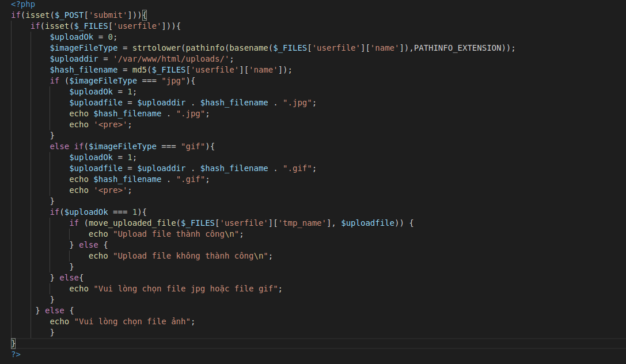Click the "gif" string in the else-if condition

[x=193, y=146]
